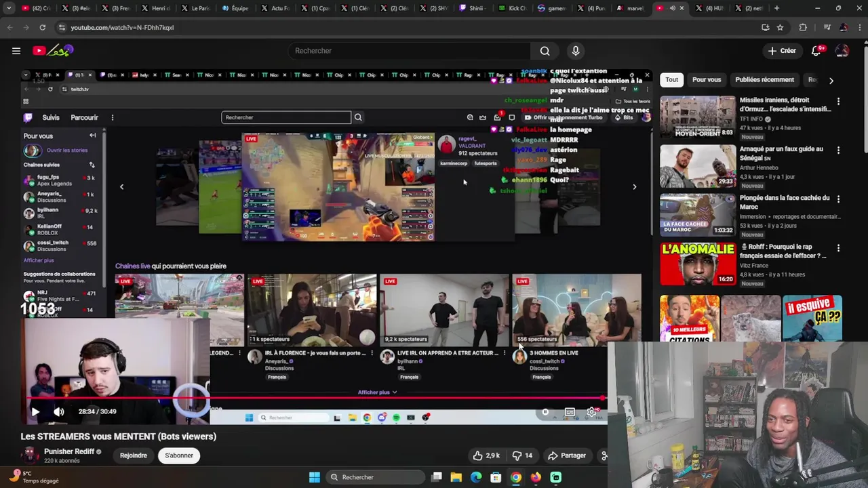View site information beside the URL

[x=62, y=27]
